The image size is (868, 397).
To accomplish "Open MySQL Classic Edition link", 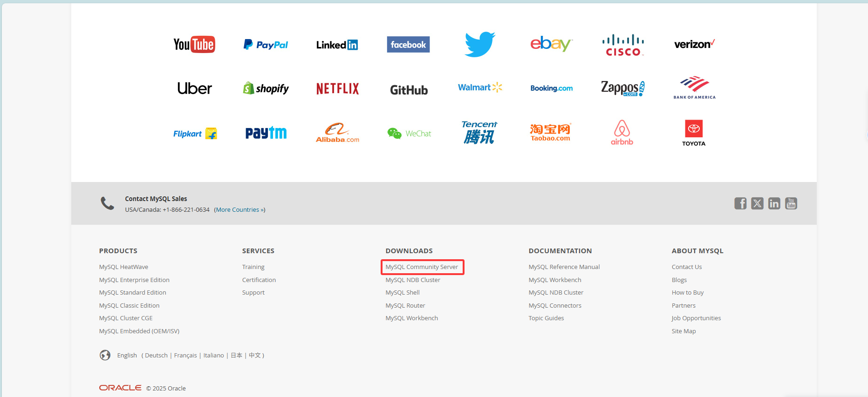I will [x=129, y=306].
